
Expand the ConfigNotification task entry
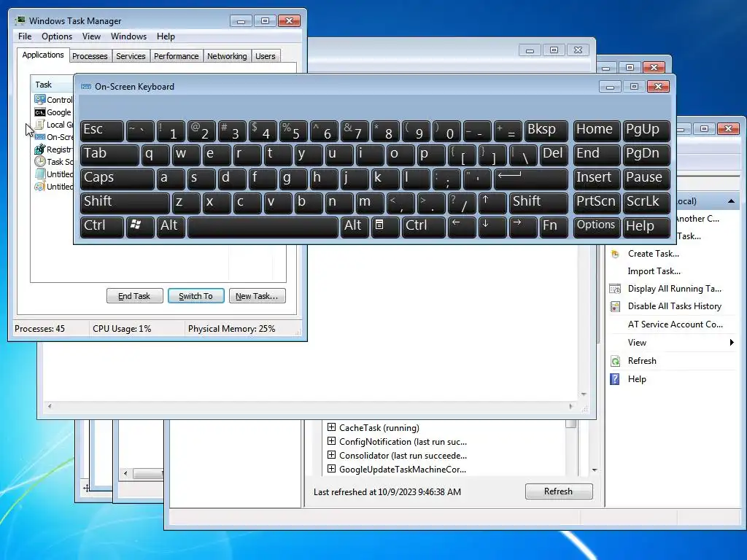tap(332, 441)
